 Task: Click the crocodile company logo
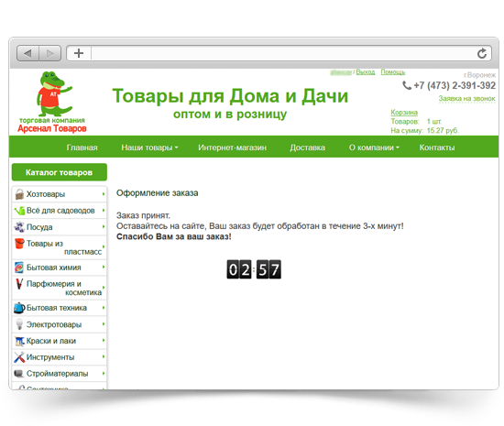53,102
